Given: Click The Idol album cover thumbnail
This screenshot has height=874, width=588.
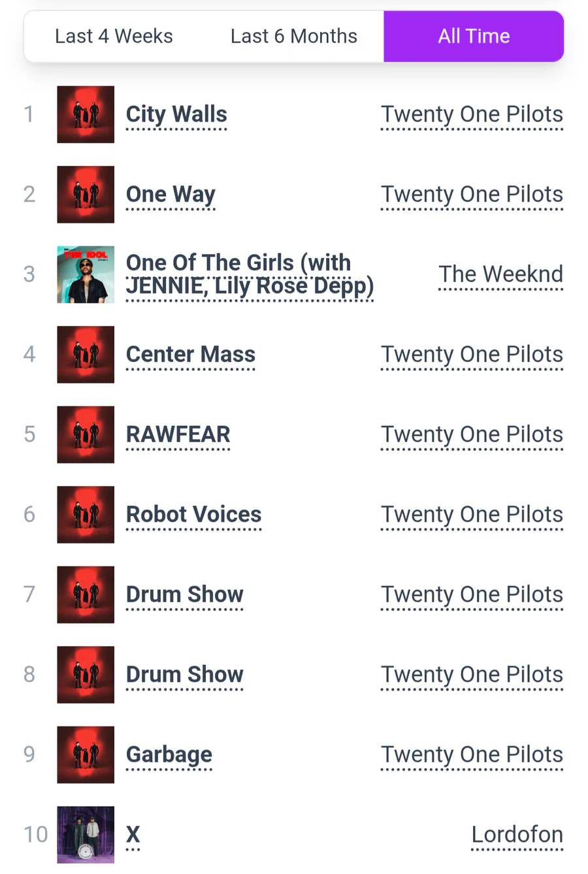Looking at the screenshot, I should (86, 274).
